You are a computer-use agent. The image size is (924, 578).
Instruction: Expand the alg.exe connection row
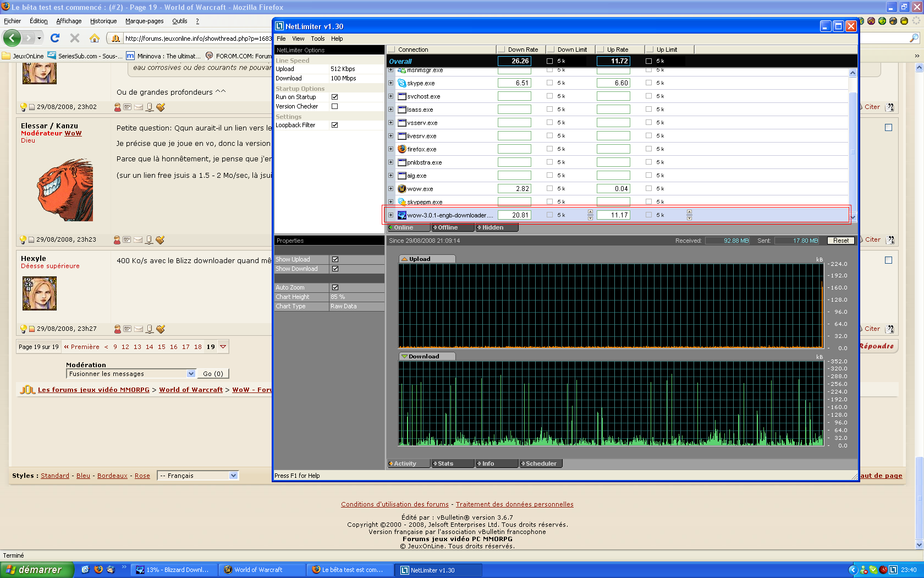[391, 176]
